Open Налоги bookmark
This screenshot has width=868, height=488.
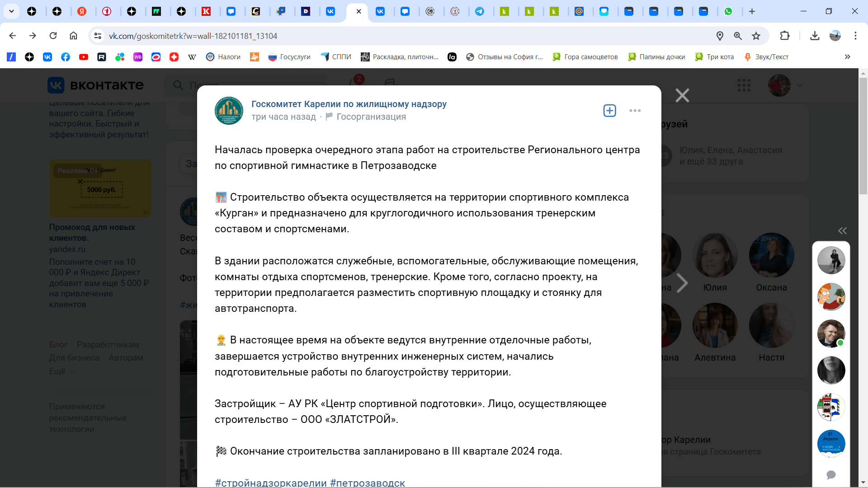[223, 57]
